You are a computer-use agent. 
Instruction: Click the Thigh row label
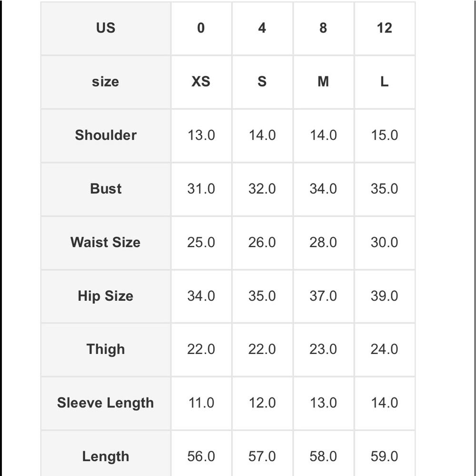click(106, 349)
